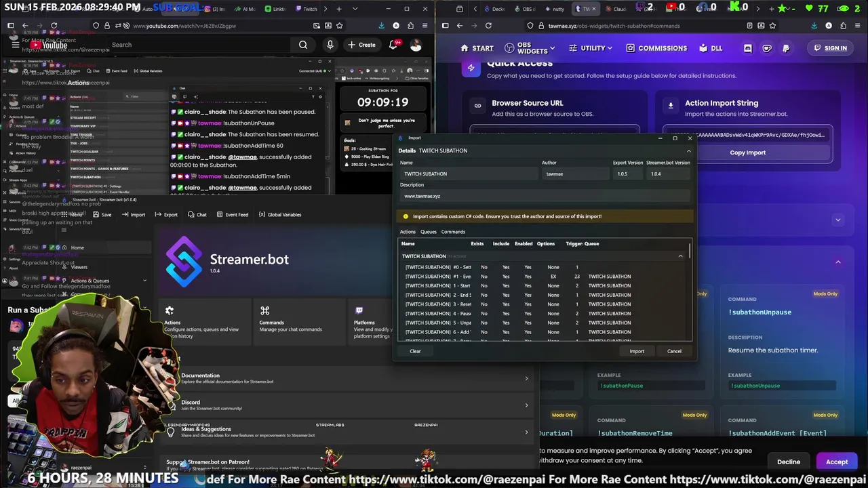
Task: Select row '[TWITCH SUBATHON] #1 - Eve'
Action: click(542, 277)
